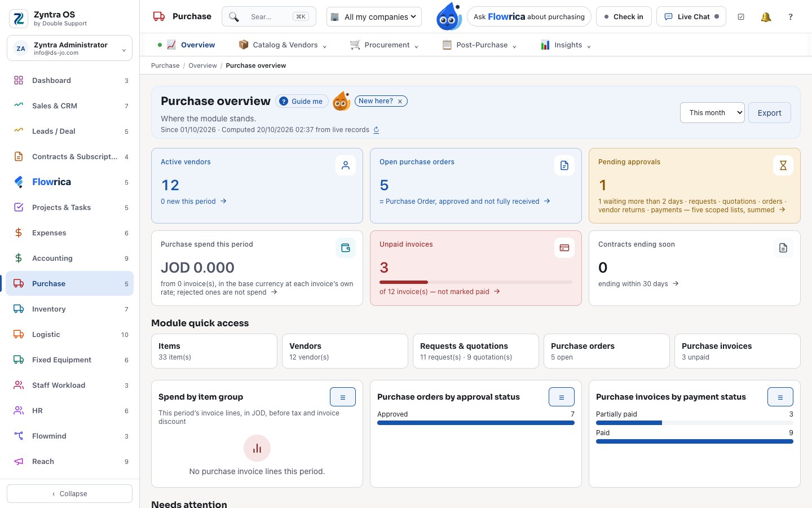This screenshot has height=508, width=812.
Task: Open Live Chat
Action: [x=691, y=17]
